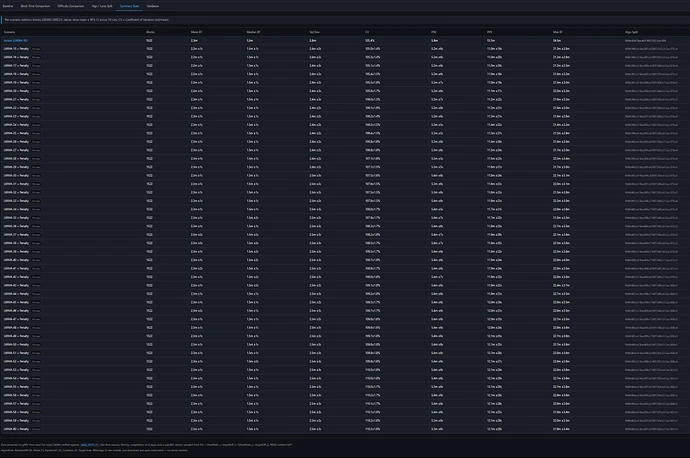Click the Actual (LWMA-90) scenario link

pyautogui.click(x=15, y=40)
